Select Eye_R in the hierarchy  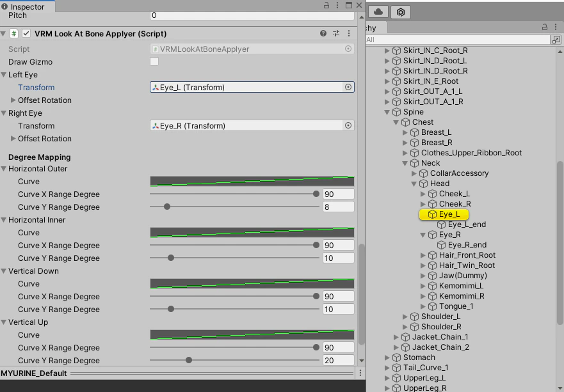tap(450, 235)
